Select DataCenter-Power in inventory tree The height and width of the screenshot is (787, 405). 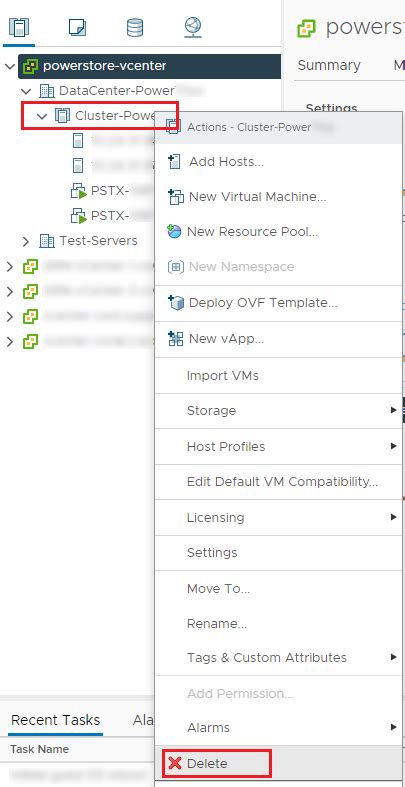[x=116, y=91]
